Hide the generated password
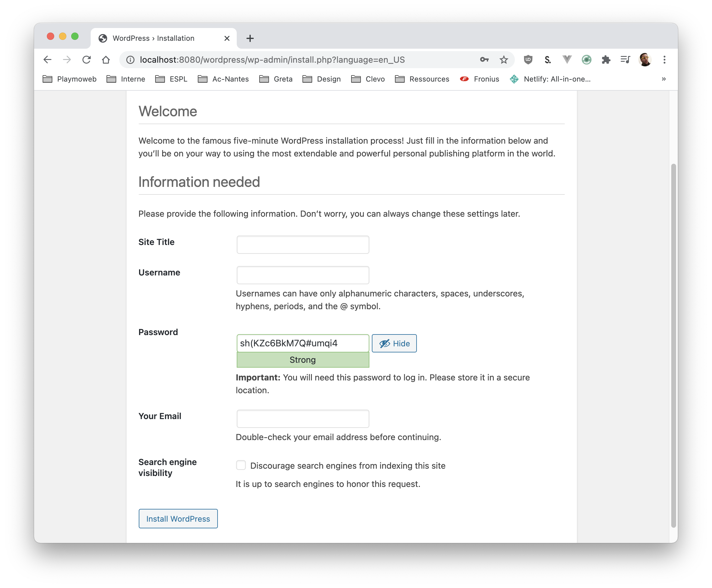Viewport: 712px width, 588px height. tap(394, 343)
